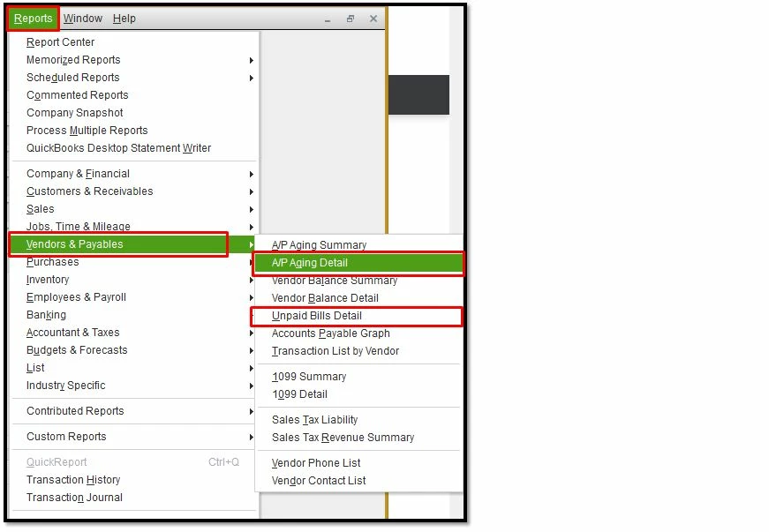769x532 pixels.
Task: Open QuickBooks Desktop Statement Writer
Action: 134,148
